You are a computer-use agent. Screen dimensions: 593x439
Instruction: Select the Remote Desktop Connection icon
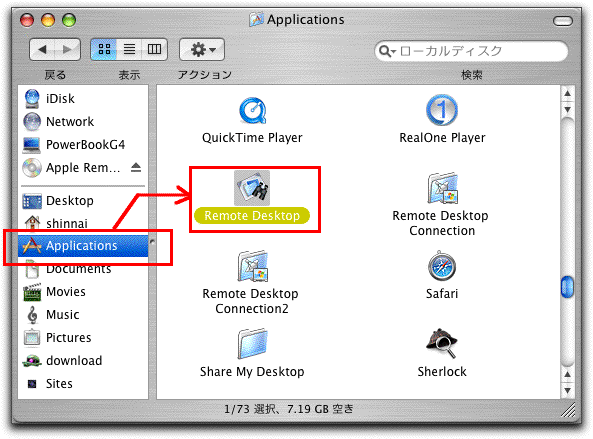(442, 188)
